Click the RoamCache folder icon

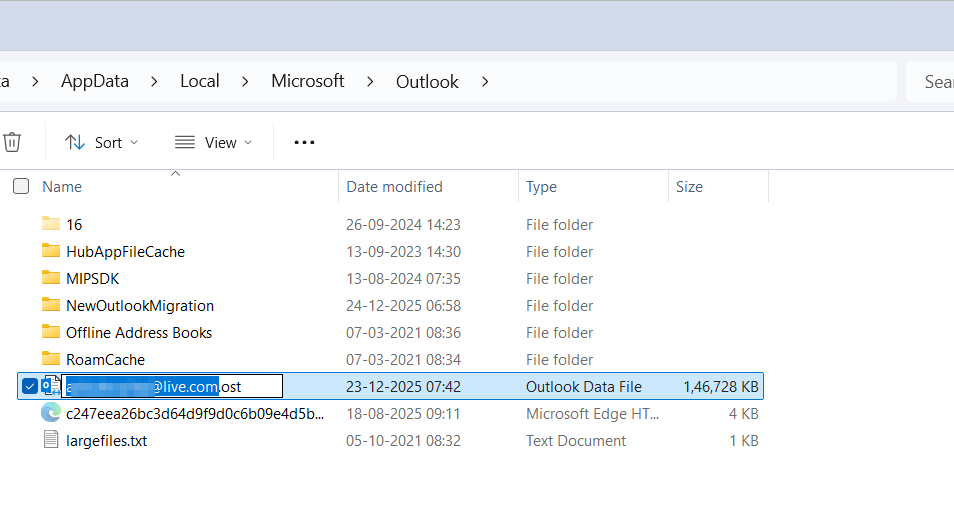pos(51,359)
